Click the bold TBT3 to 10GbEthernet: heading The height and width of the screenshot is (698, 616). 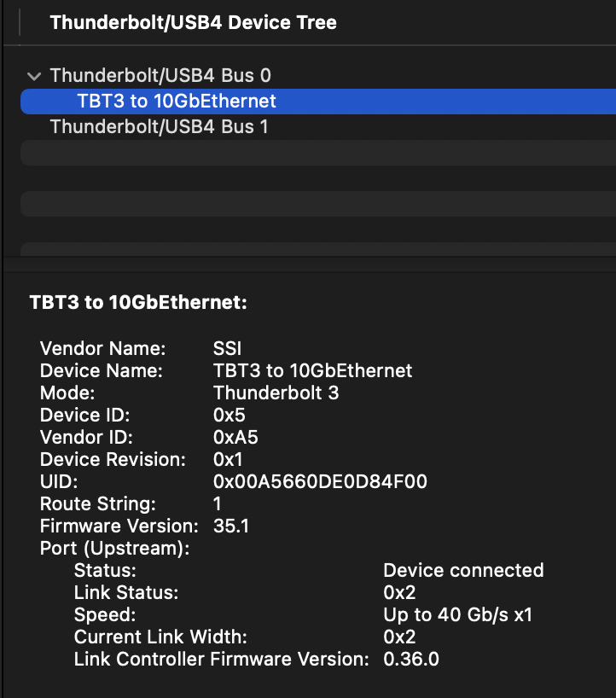pos(138,302)
